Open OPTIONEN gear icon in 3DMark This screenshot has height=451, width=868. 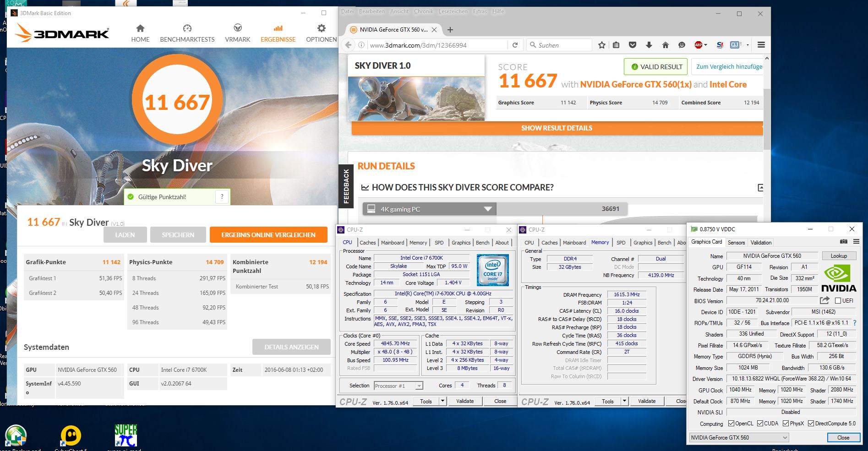[322, 28]
